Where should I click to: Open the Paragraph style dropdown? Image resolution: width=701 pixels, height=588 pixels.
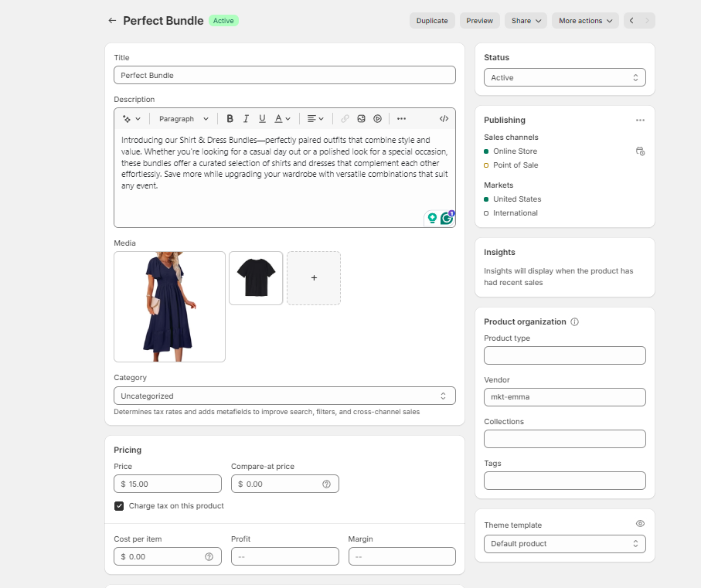point(182,118)
